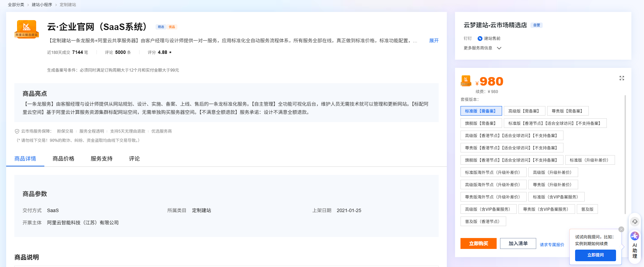Screen dimensions: 644x267
Task: Expand full product description via 展开
Action: point(434,41)
